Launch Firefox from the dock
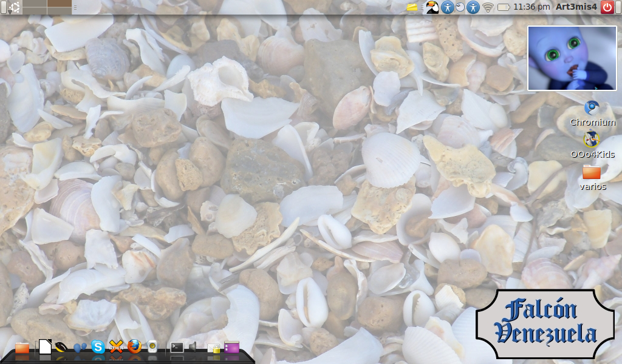 pos(134,347)
